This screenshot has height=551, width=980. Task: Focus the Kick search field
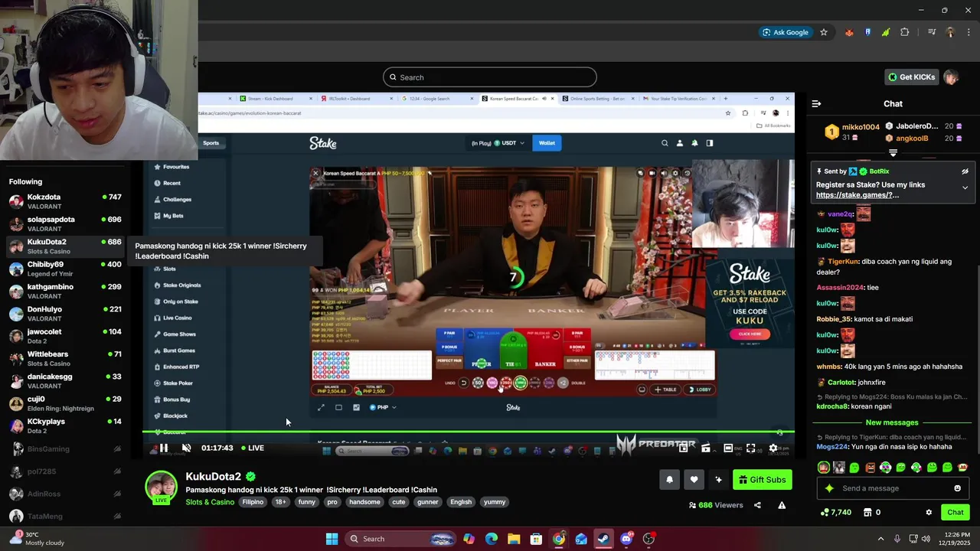490,77
